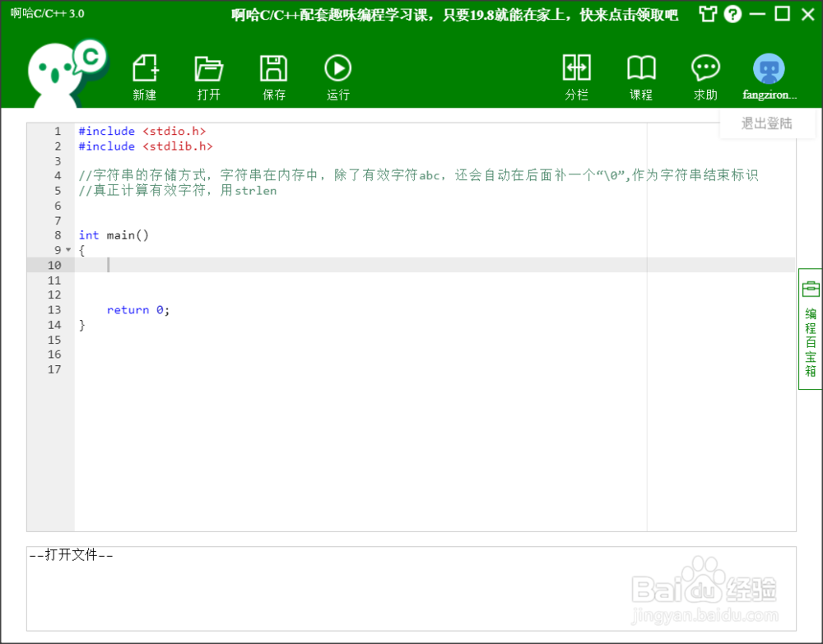The height and width of the screenshot is (644, 823).
Task: Open the 编程百宝箱 side panel
Action: (810, 327)
